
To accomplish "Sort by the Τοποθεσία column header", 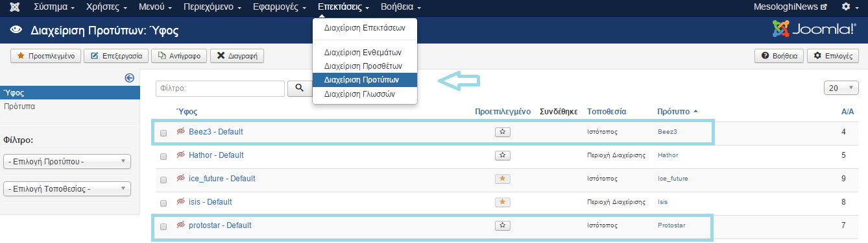I will click(x=607, y=112).
